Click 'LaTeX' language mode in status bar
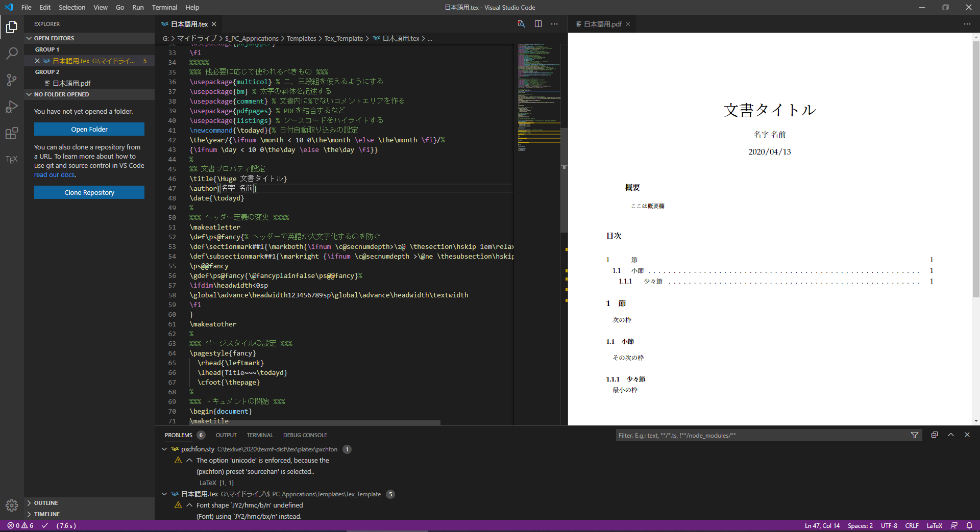 (934, 525)
